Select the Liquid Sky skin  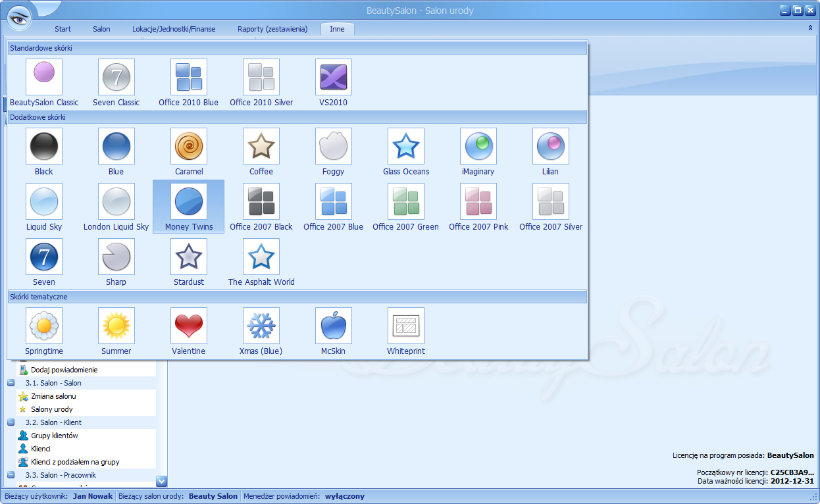44,207
